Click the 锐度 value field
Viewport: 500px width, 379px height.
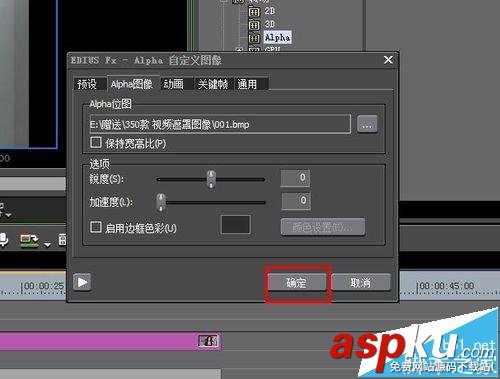point(295,178)
